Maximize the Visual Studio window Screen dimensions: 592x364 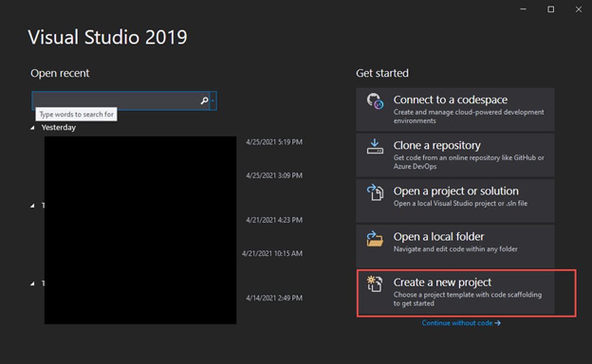pos(551,9)
